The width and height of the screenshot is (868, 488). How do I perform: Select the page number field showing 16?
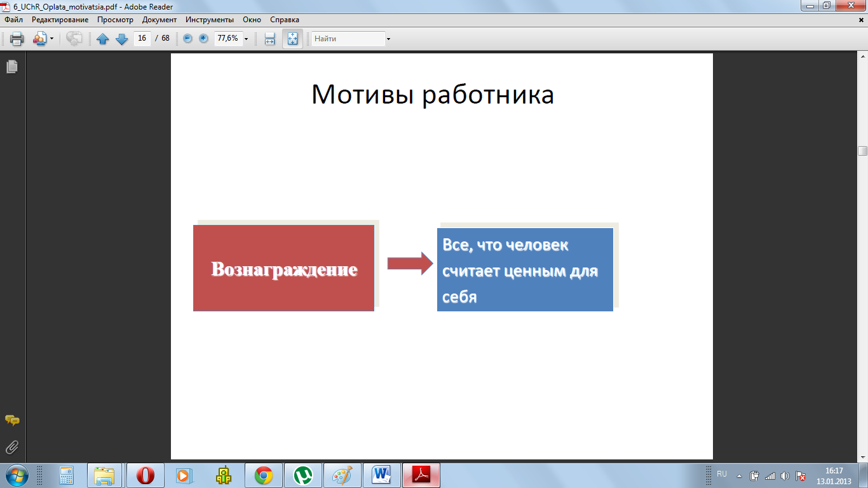click(x=142, y=38)
